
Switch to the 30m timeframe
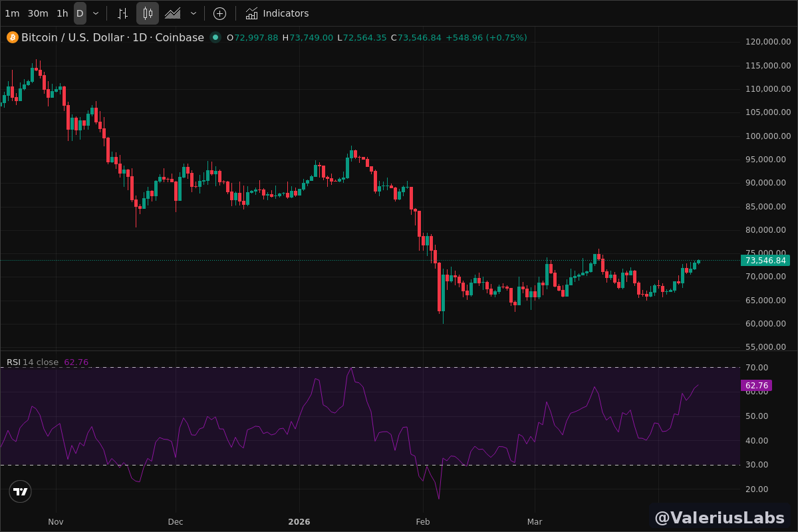38,13
